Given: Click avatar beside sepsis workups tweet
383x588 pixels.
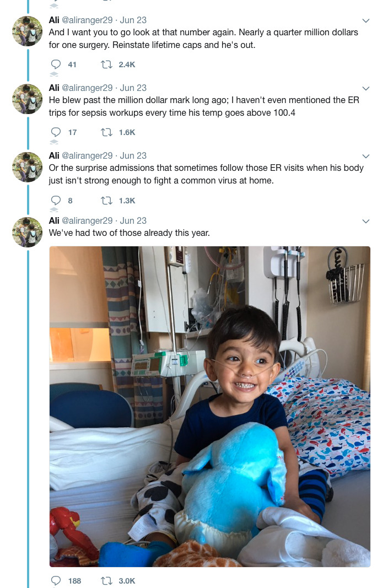Looking at the screenshot, I should click(28, 99).
